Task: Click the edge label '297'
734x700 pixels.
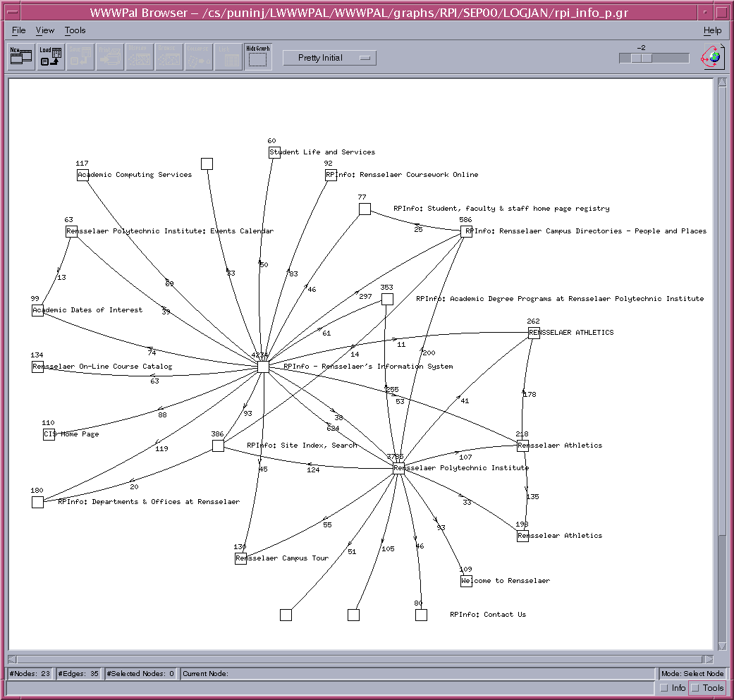Action: point(365,297)
